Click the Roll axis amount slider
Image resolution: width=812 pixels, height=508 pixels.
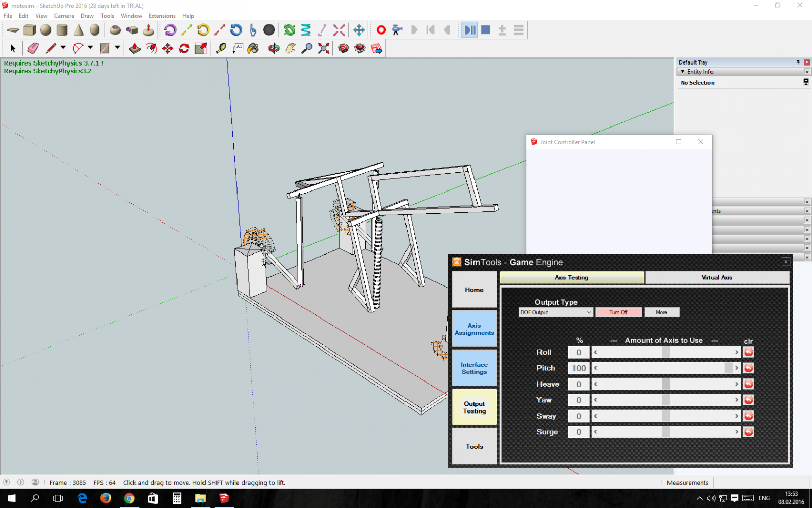point(666,352)
